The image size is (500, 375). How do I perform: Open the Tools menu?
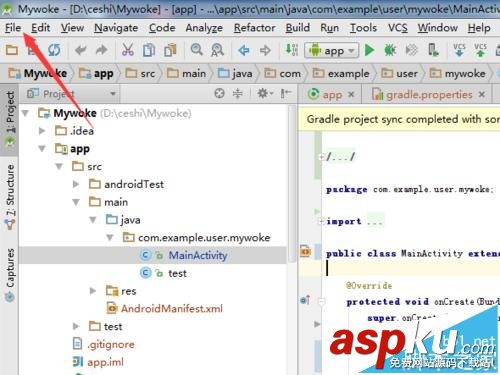pyautogui.click(x=363, y=28)
